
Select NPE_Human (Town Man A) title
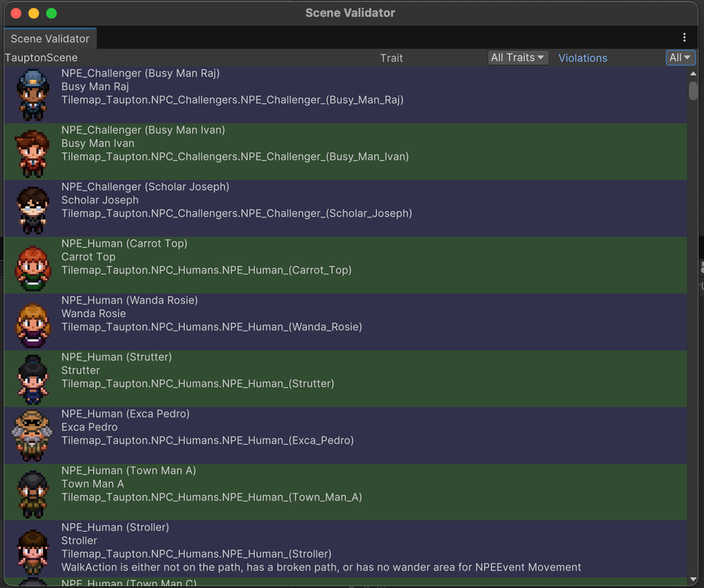(129, 471)
